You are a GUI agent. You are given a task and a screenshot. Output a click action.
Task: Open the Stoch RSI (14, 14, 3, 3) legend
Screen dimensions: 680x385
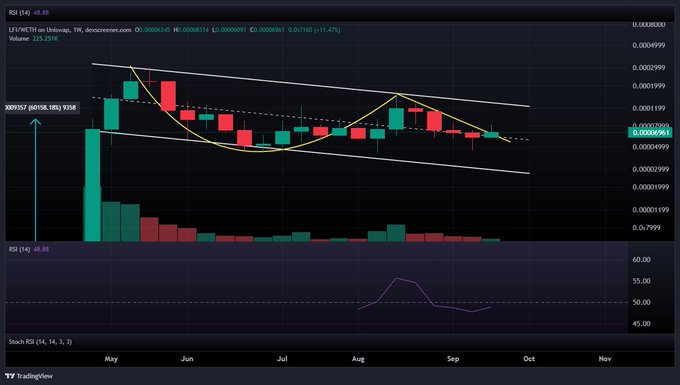40,342
